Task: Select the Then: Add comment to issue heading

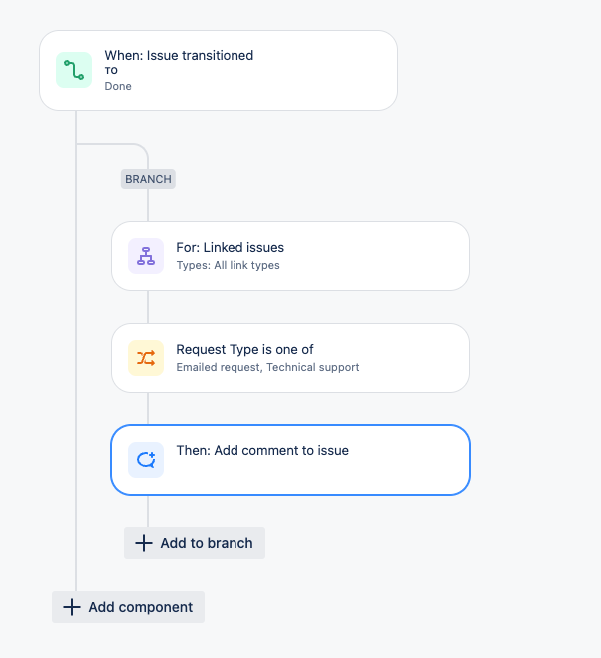Action: (262, 450)
